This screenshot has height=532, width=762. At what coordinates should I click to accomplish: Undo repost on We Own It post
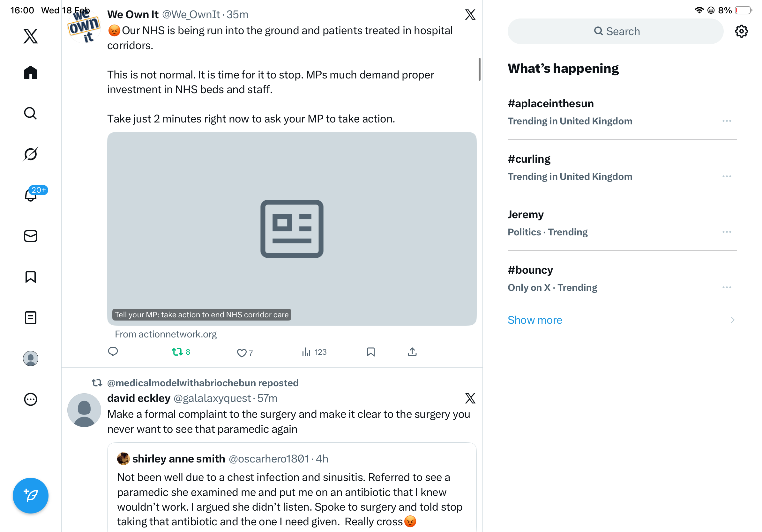tap(177, 352)
